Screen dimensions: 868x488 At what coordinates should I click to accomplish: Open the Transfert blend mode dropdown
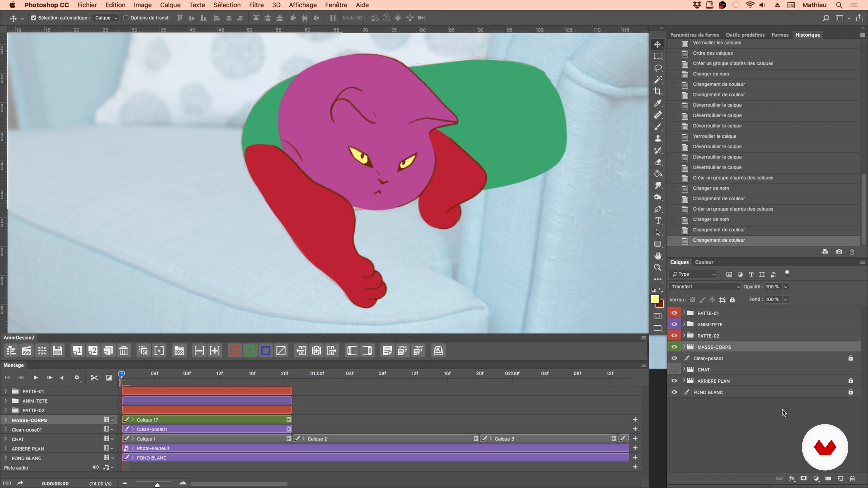[x=705, y=287]
